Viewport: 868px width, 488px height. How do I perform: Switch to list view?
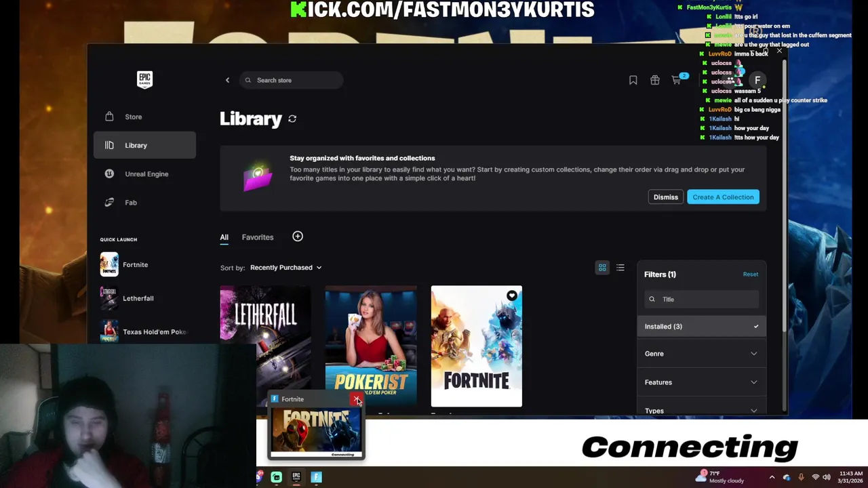[620, 268]
